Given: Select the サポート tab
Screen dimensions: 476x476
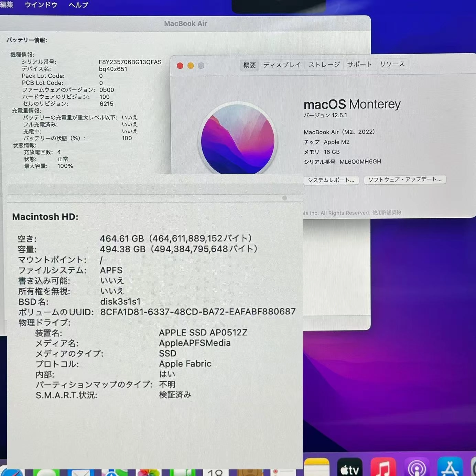Looking at the screenshot, I should pyautogui.click(x=359, y=64).
